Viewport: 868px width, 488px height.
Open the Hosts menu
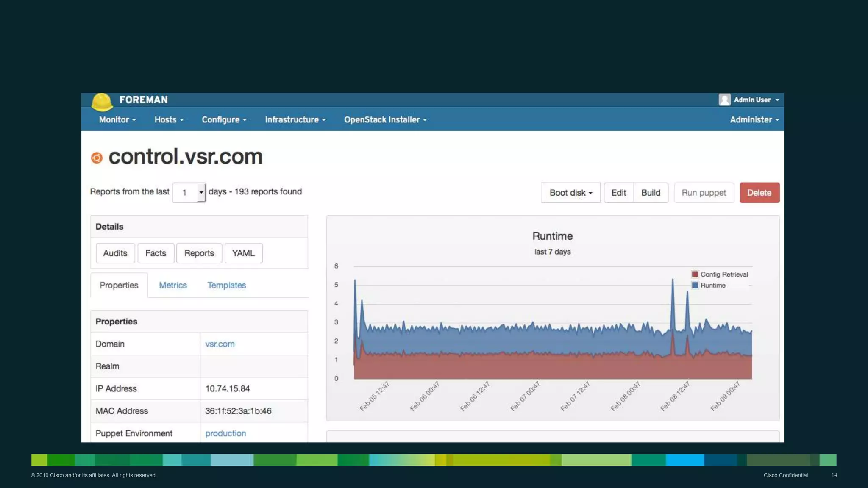169,120
